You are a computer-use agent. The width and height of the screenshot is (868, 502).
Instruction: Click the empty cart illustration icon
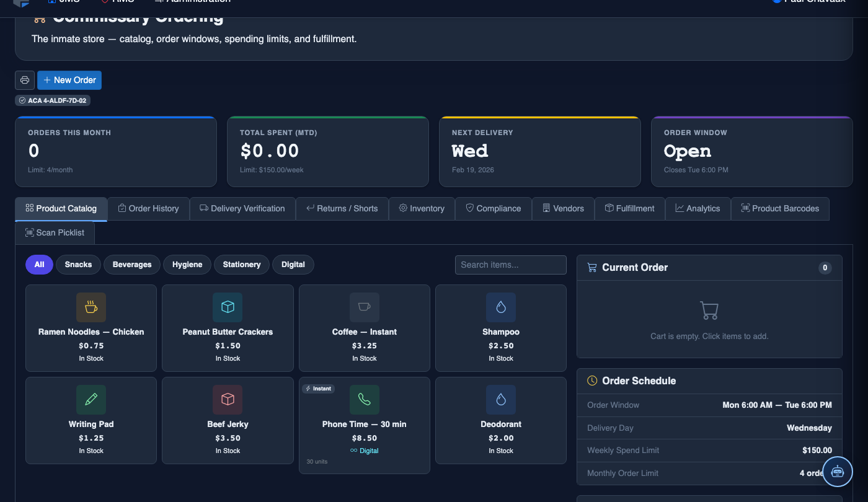709,310
